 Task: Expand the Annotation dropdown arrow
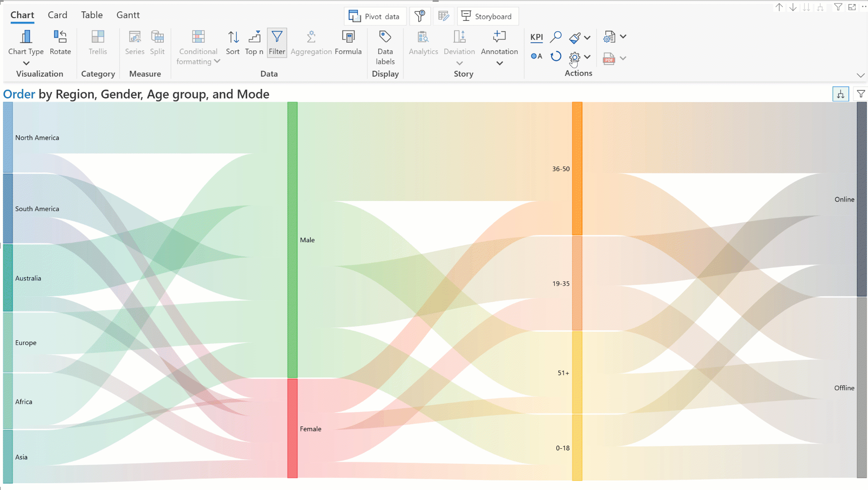(x=499, y=64)
